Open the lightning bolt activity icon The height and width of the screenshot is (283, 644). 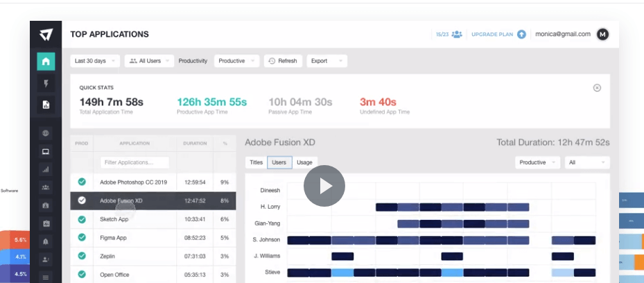click(46, 84)
